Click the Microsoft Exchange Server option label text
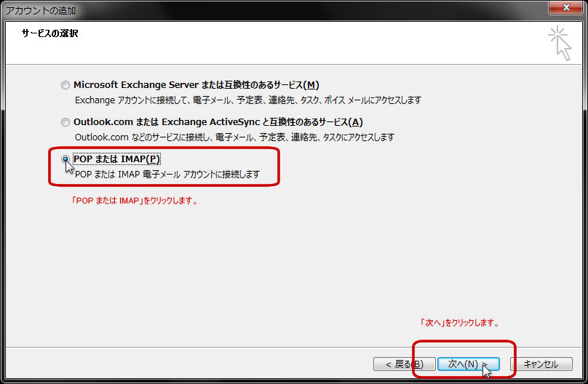 click(196, 85)
